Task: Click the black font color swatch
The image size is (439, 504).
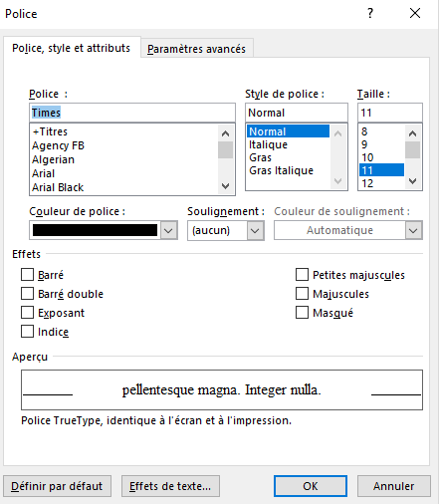Action: (95, 230)
